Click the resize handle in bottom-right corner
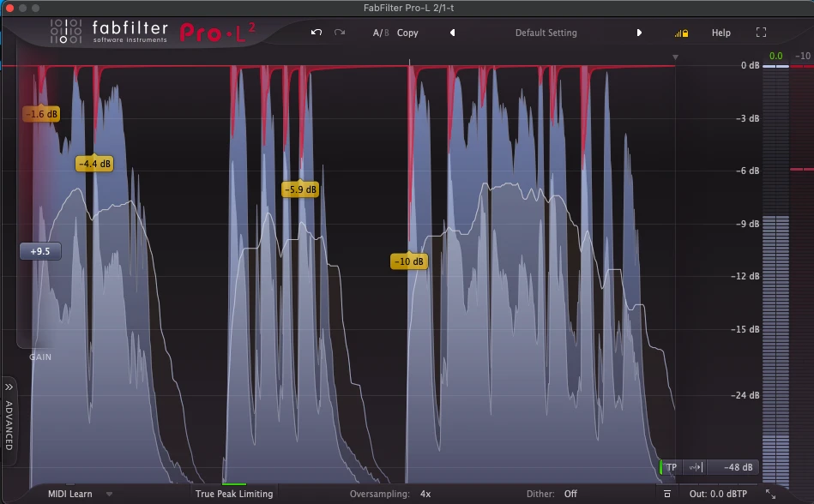The height and width of the screenshot is (504, 814). (770, 495)
